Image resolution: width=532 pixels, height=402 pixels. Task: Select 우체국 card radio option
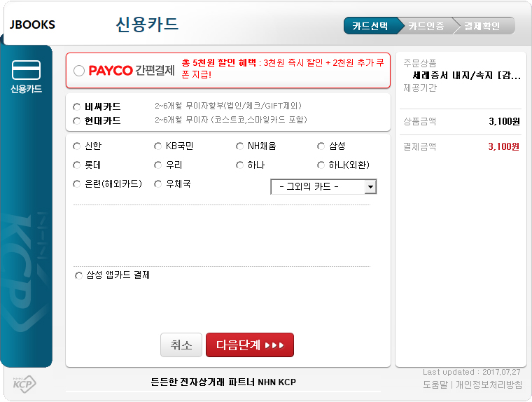tap(157, 184)
